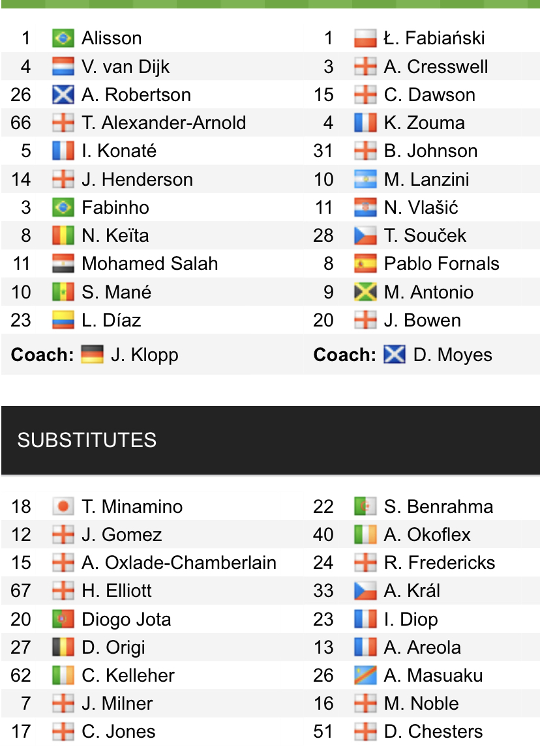Viewport: 540px width, 756px height.
Task: Click the Scotland flag next to A. Robertson
Action: tap(63, 94)
